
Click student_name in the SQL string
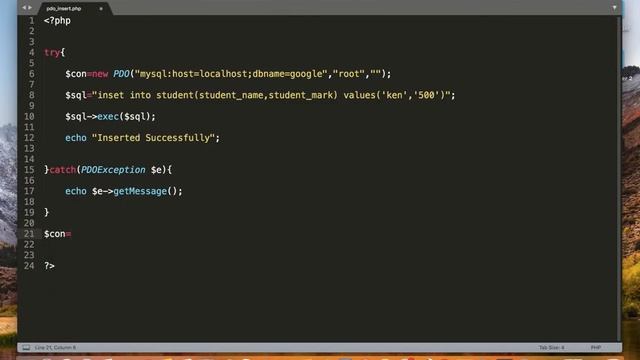tap(231, 95)
